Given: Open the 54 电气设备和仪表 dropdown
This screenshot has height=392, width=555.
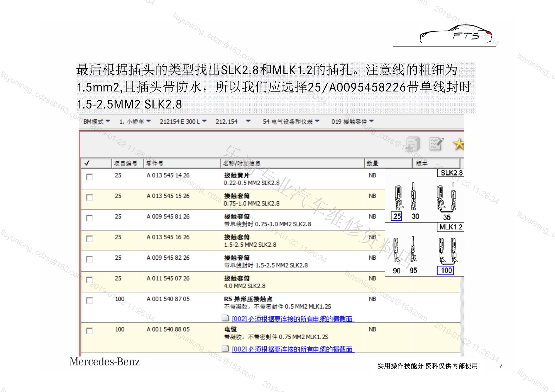Looking at the screenshot, I should 291,122.
